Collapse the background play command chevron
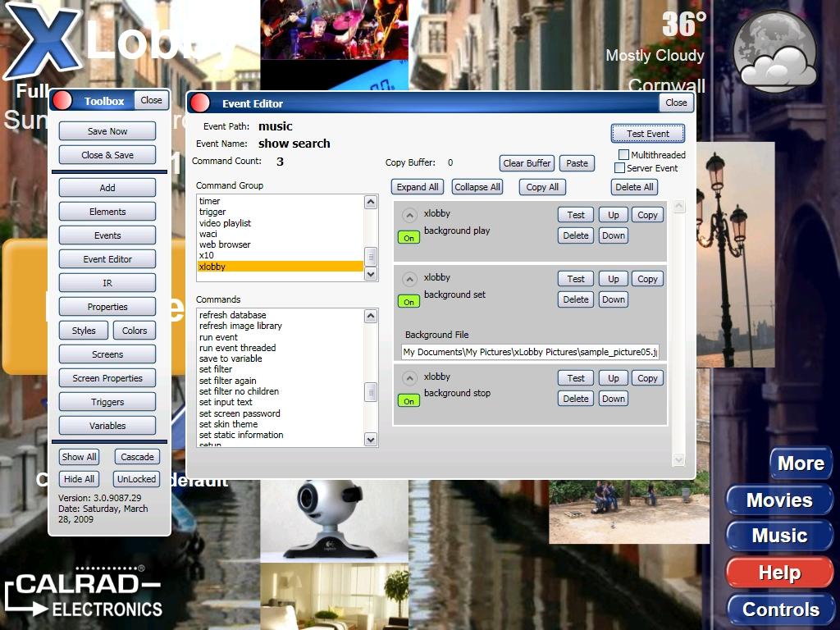Image resolution: width=840 pixels, height=630 pixels. pyautogui.click(x=409, y=216)
